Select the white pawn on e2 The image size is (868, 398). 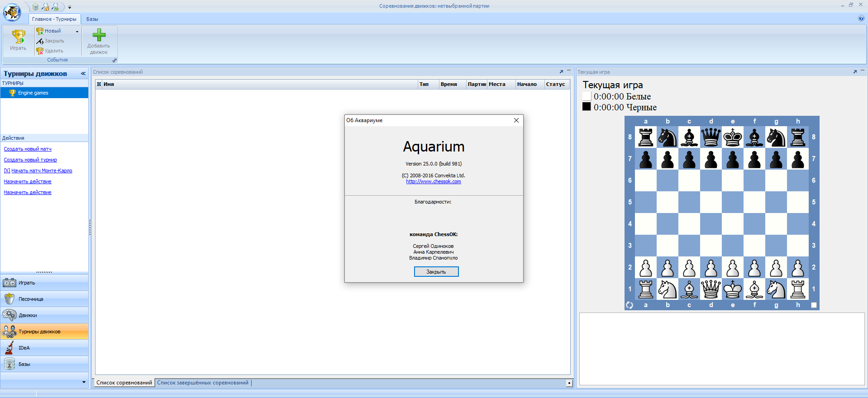(733, 267)
